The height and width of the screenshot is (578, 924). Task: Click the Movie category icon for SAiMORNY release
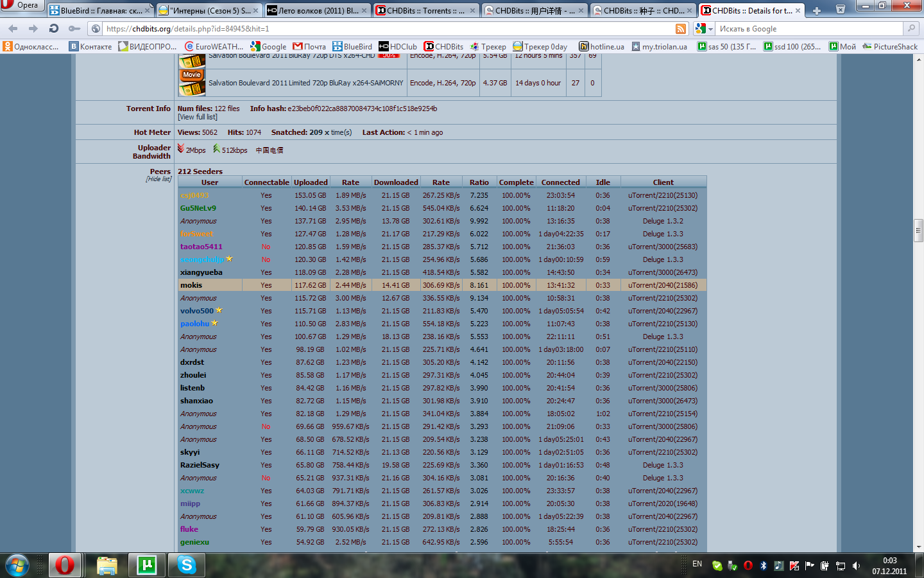pyautogui.click(x=192, y=83)
